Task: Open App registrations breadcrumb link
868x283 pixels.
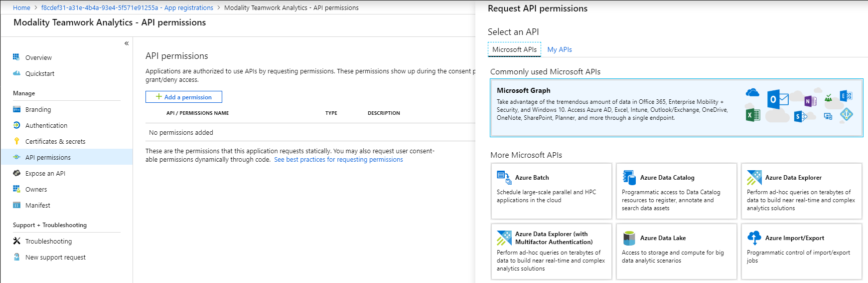Action: click(x=127, y=7)
